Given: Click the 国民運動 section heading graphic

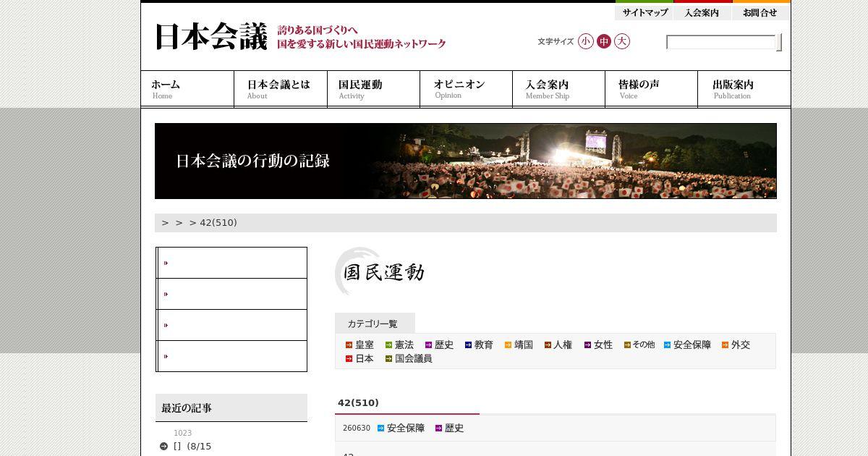Looking at the screenshot, I should tap(380, 272).
